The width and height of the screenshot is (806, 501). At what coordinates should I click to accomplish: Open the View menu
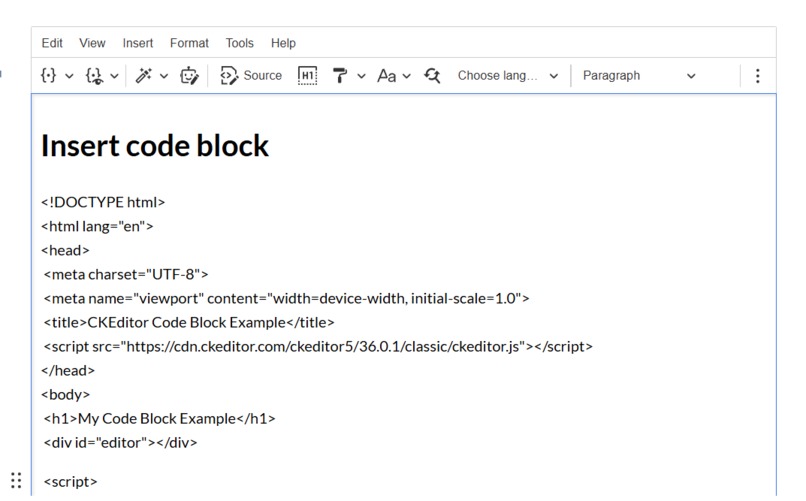coord(92,43)
